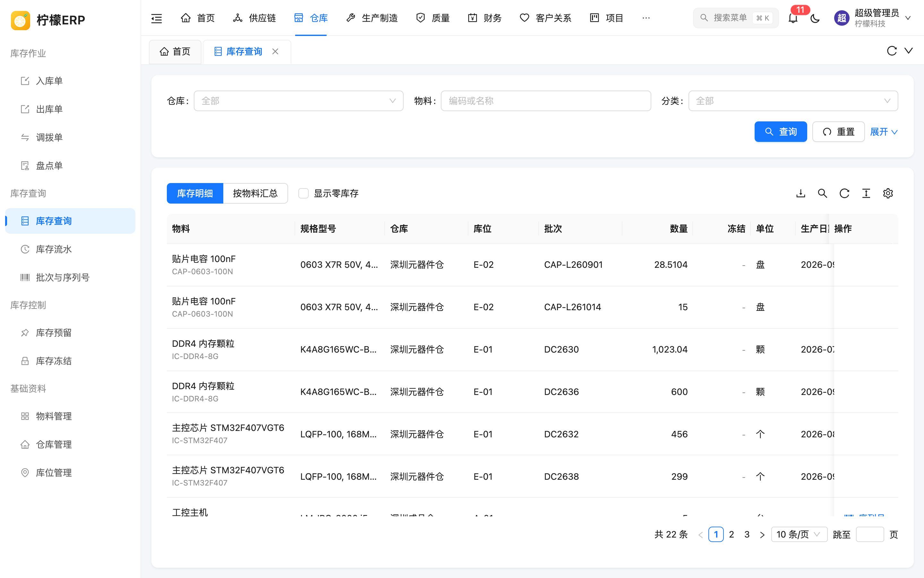Click the 批次 cell DC2630

click(561, 350)
